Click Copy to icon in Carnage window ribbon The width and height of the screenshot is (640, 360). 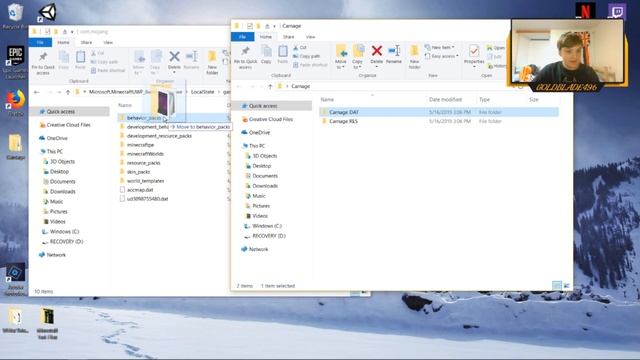point(358,52)
